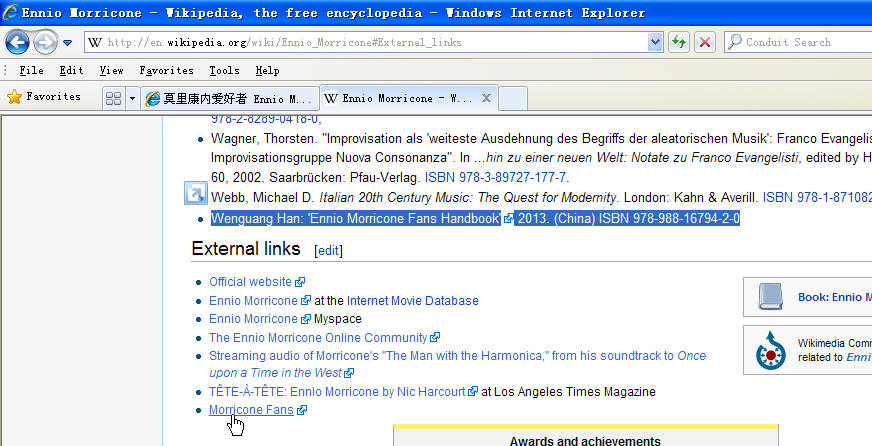Open recent pages dropdown arrow
The image size is (872, 446).
click(67, 43)
